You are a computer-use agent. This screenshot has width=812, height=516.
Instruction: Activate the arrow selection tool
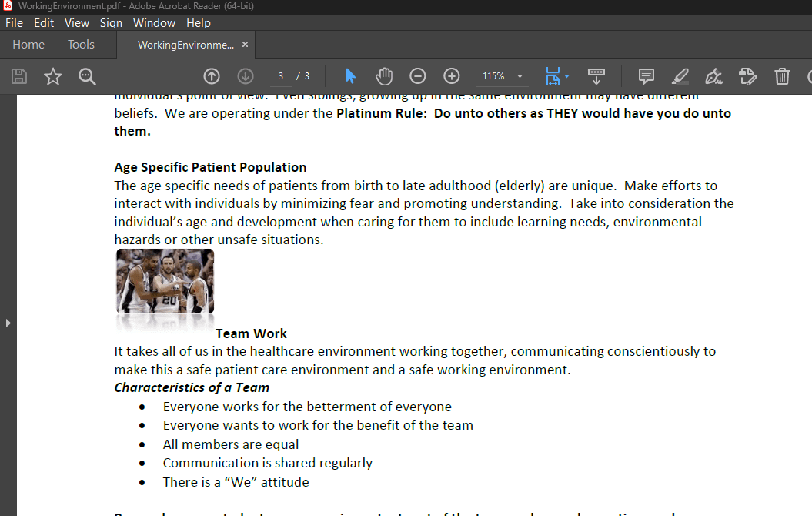pyautogui.click(x=351, y=76)
